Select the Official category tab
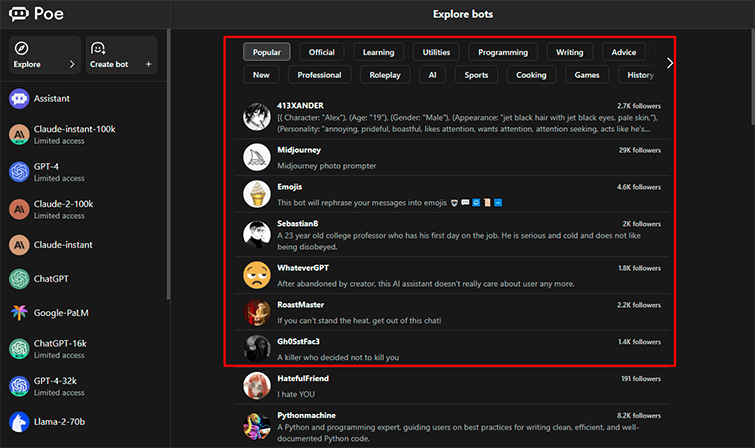The height and width of the screenshot is (448, 755). [x=322, y=52]
